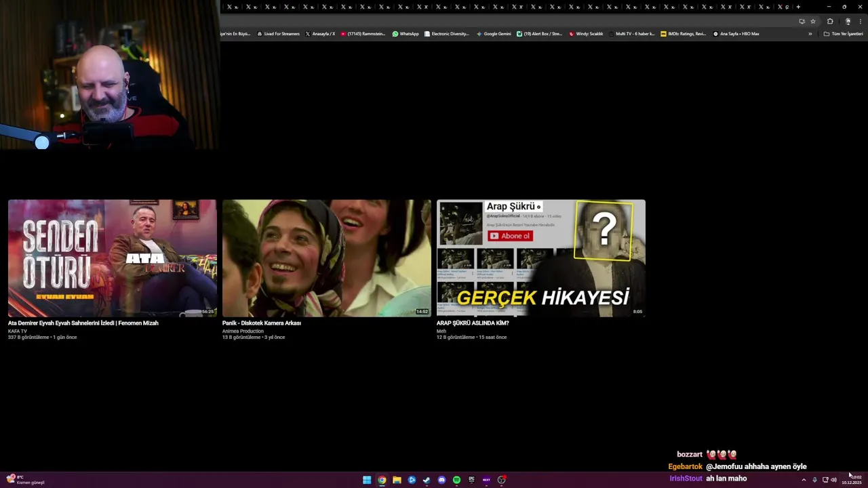The image size is (868, 488).
Task: Open Chrome extensions puzzle icon
Action: click(x=830, y=21)
